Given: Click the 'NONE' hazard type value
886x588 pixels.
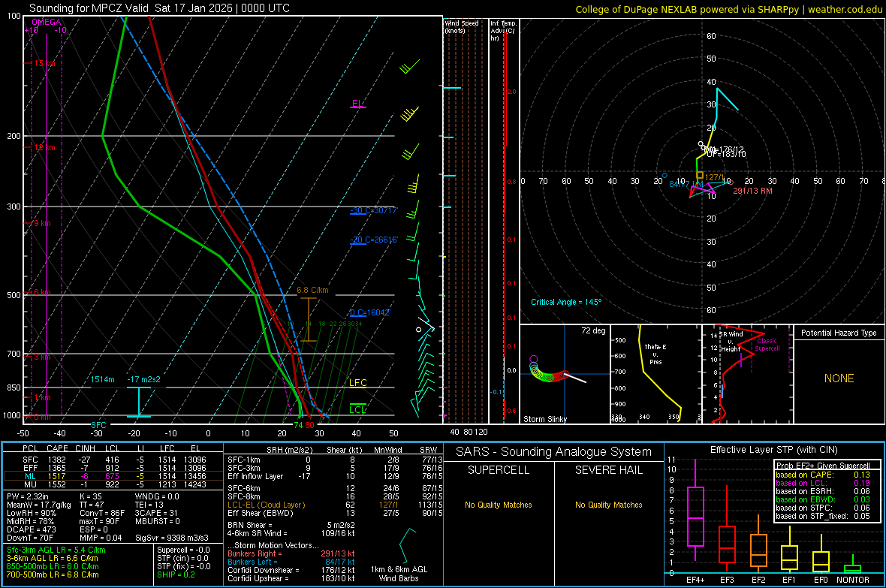Looking at the screenshot, I should pyautogui.click(x=839, y=378).
